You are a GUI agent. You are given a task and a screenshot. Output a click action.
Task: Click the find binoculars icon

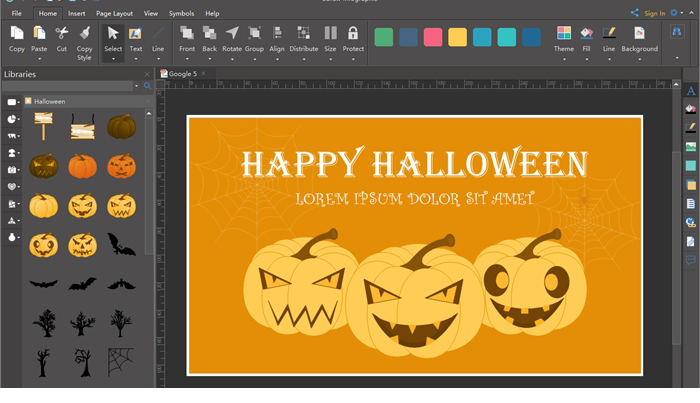[677, 32]
